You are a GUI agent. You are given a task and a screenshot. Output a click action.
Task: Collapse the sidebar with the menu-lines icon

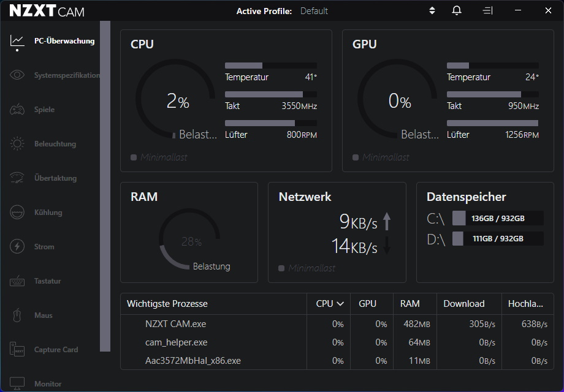[487, 11]
